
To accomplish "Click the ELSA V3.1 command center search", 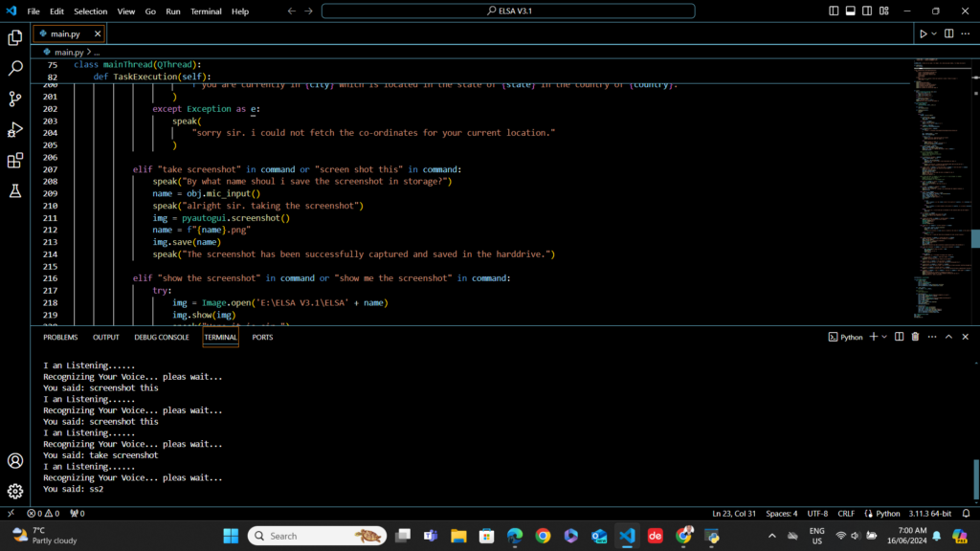I will (x=508, y=11).
